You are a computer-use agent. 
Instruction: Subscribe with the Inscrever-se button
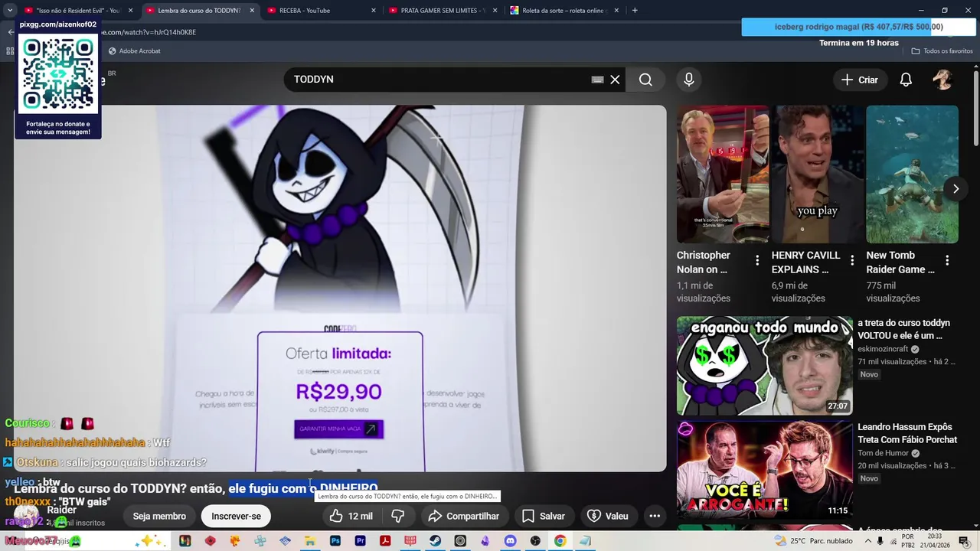pos(236,517)
